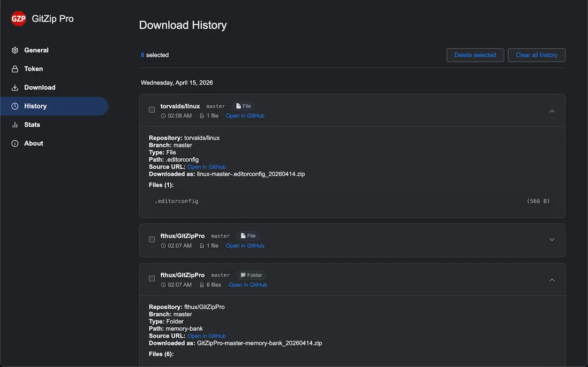Click the About info icon

pos(14,143)
